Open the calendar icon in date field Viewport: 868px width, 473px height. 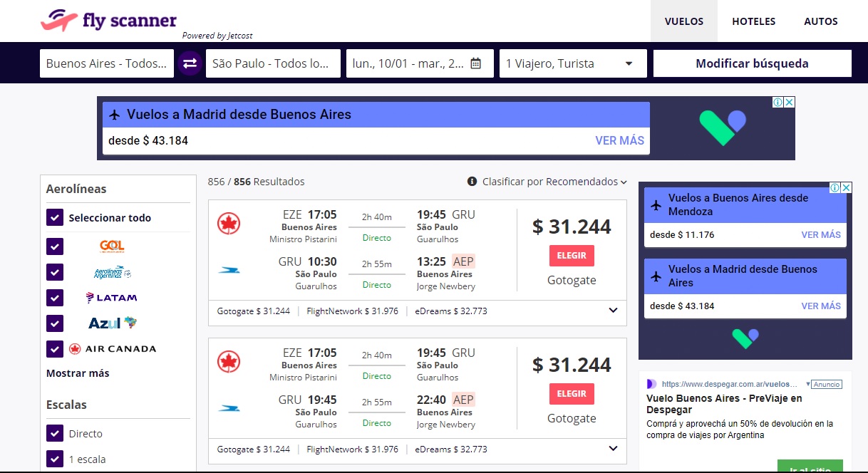click(x=476, y=63)
